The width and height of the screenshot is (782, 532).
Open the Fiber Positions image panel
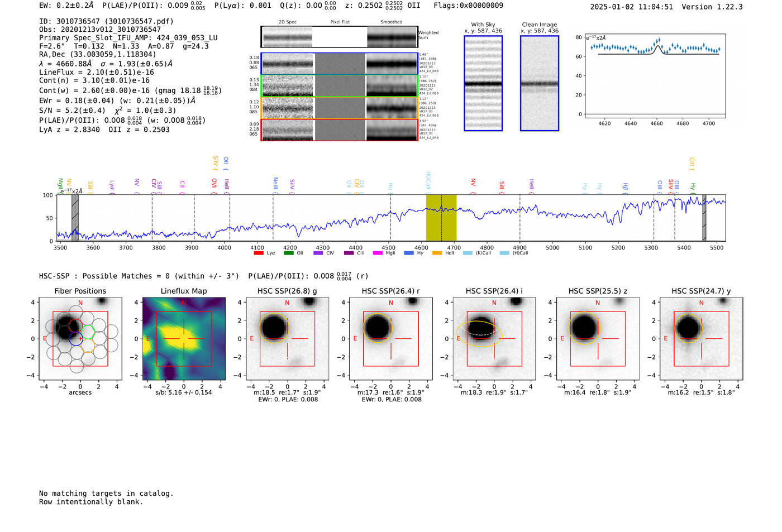[x=80, y=338]
